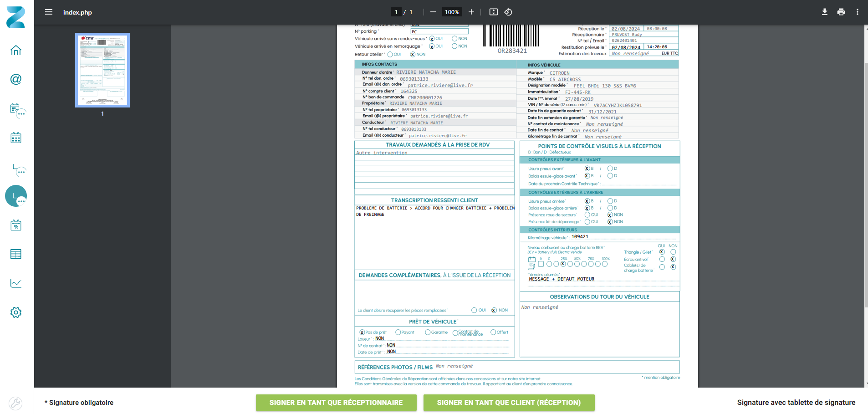Select OUI for Écrou antivol
The image size is (868, 414).
coord(662,259)
